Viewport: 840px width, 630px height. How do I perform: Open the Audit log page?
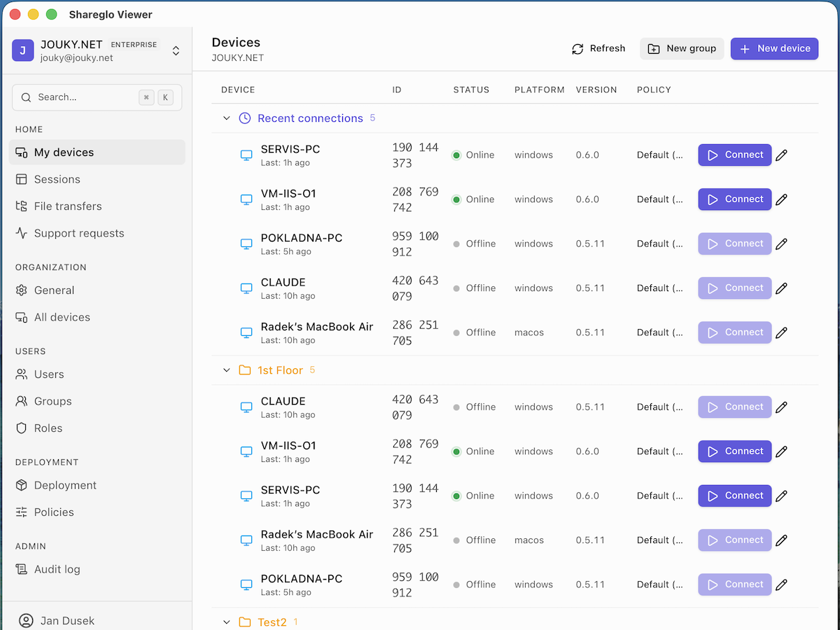(97, 569)
